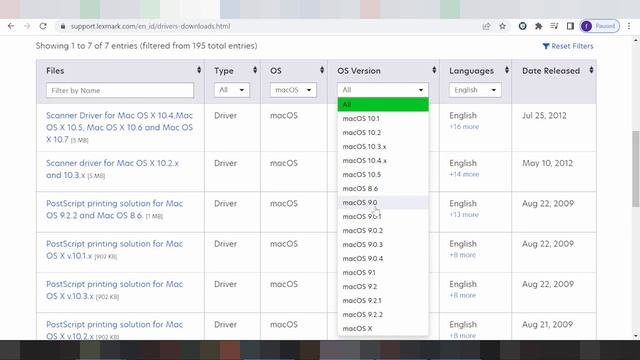The image size is (640, 360).
Task: Sort the table by Files column
Action: (x=199, y=70)
